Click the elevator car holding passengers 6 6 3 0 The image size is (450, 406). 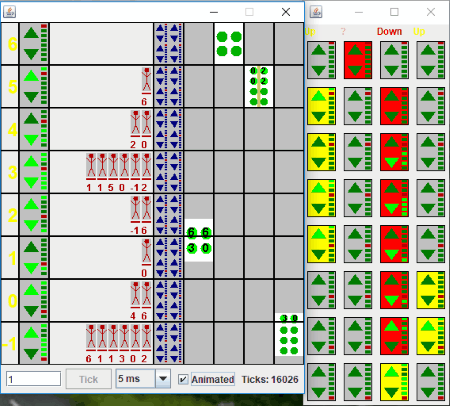pyautogui.click(x=199, y=240)
